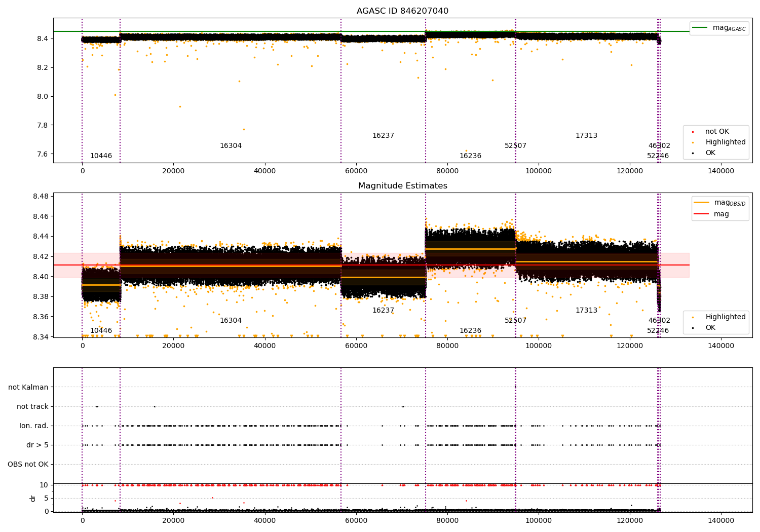Image resolution: width=760 pixels, height=532 pixels.
Task: Click the 'not OK' legend entry
Action: coord(717,132)
